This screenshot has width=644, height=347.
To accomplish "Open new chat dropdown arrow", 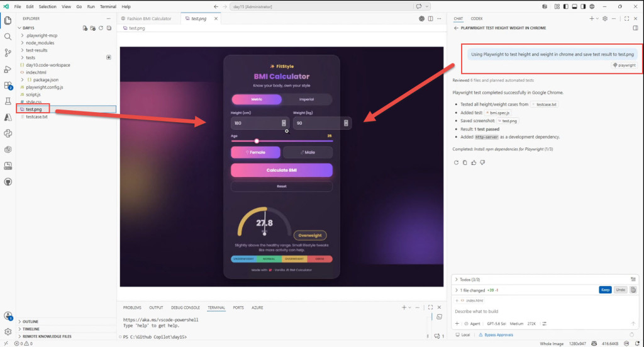I will [x=597, y=18].
